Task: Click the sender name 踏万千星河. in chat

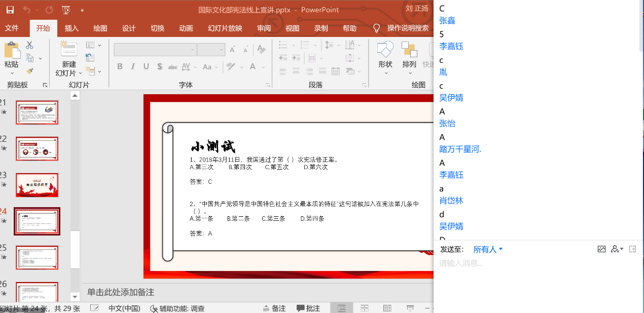Action: click(x=460, y=149)
